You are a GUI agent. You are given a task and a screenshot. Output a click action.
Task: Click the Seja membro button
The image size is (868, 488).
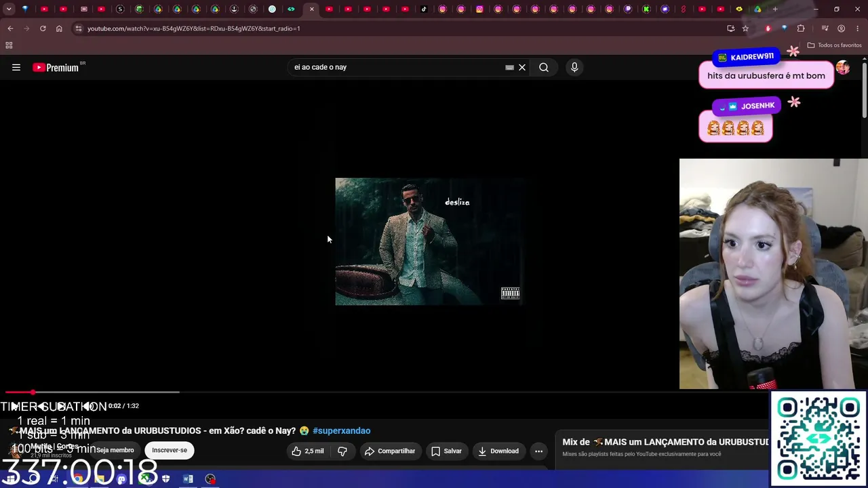pos(115,450)
